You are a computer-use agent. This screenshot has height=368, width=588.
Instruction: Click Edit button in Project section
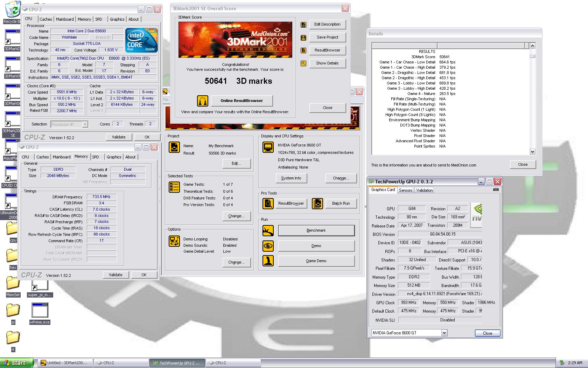click(236, 164)
